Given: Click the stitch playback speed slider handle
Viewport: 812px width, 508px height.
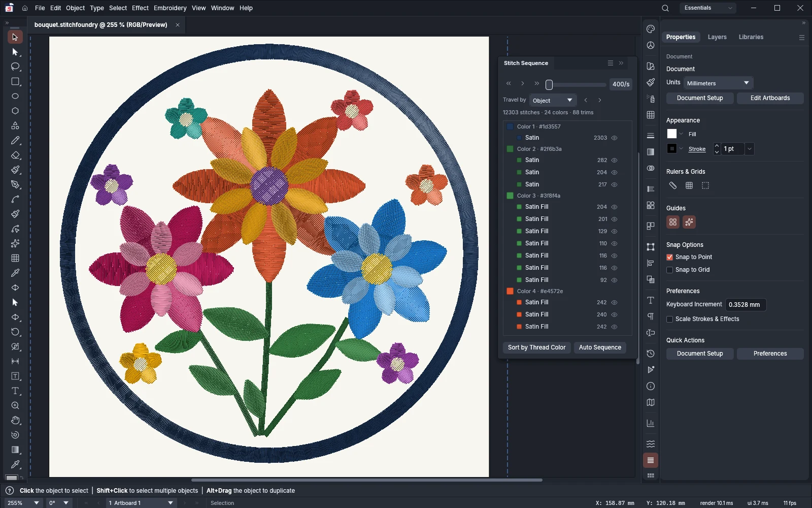Looking at the screenshot, I should coord(549,85).
